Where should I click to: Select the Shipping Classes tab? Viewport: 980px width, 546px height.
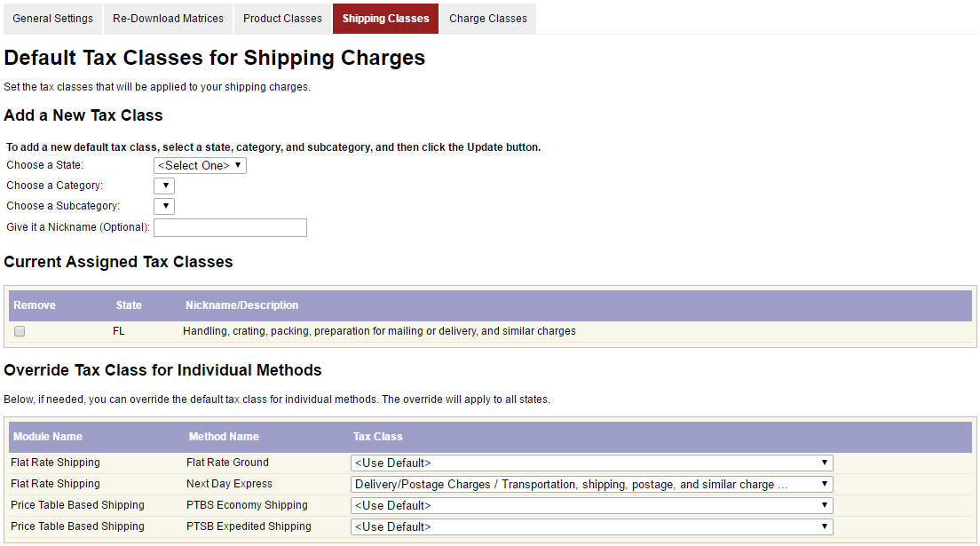point(385,19)
